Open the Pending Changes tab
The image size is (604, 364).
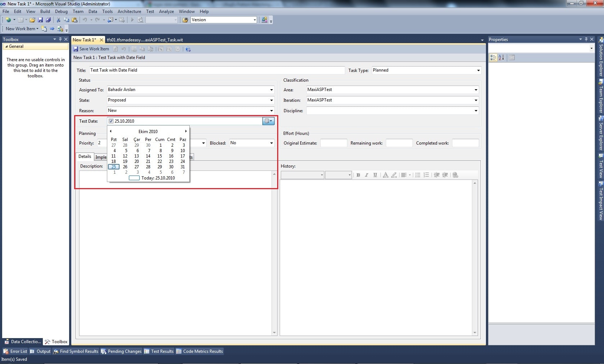[121, 351]
